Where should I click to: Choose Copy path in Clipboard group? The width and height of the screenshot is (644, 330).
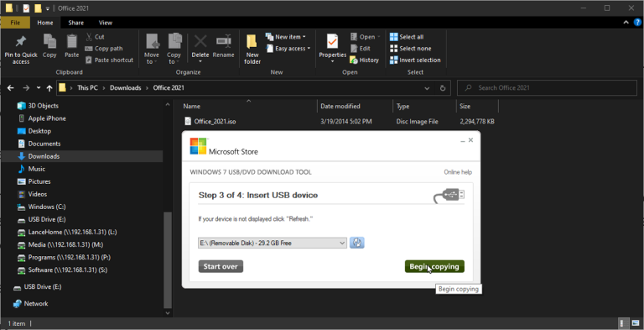(x=104, y=49)
